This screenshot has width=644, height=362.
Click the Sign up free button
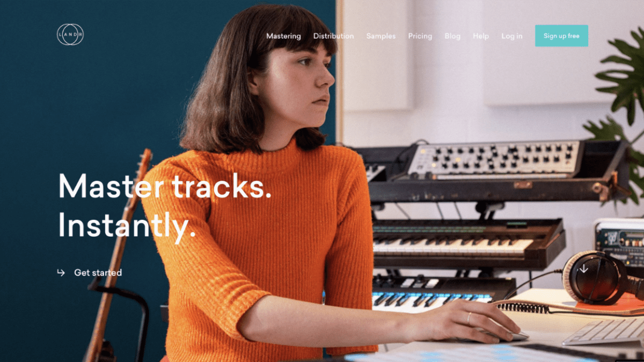(561, 36)
